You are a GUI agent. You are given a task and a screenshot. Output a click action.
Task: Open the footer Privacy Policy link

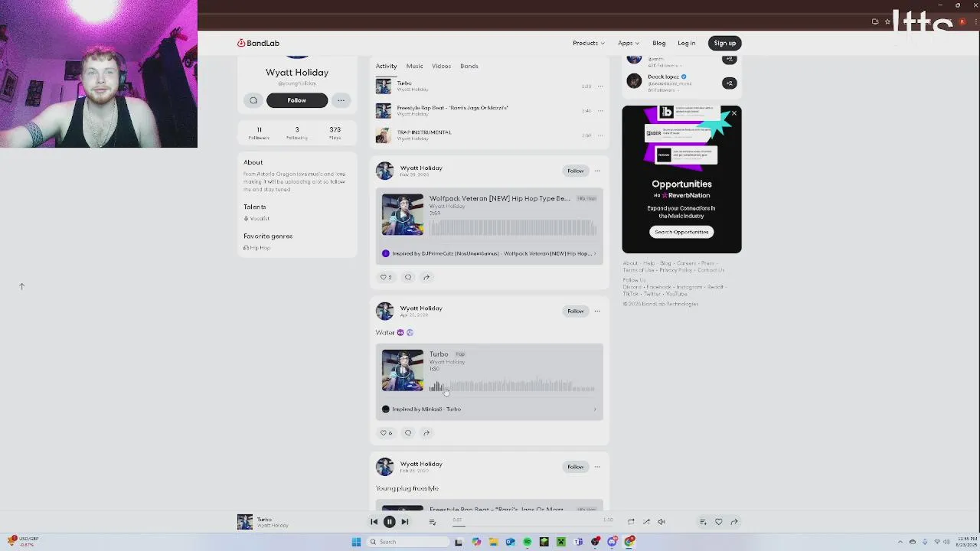[x=675, y=270]
